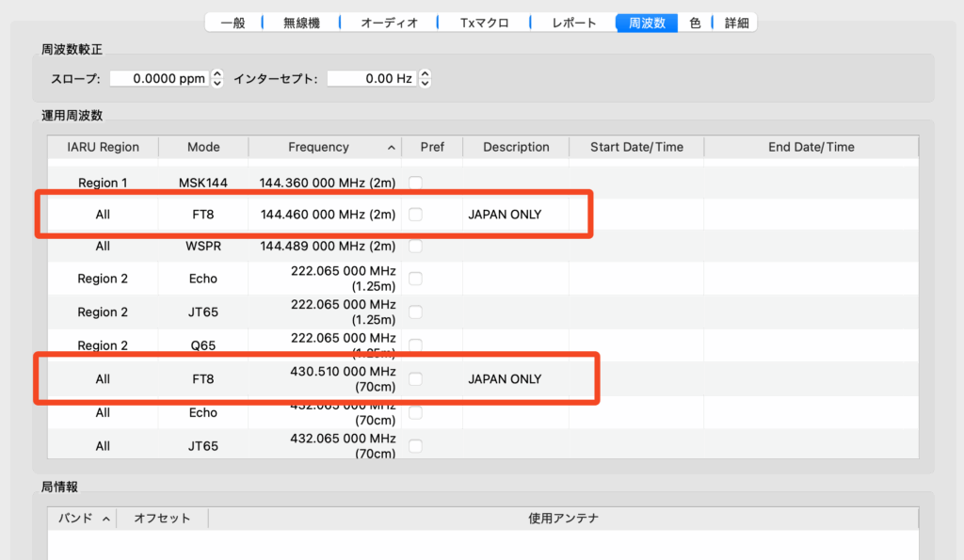The width and height of the screenshot is (964, 560).
Task: Toggle Pref checkbox for FT8 430.510 MHz
Action: 415,379
